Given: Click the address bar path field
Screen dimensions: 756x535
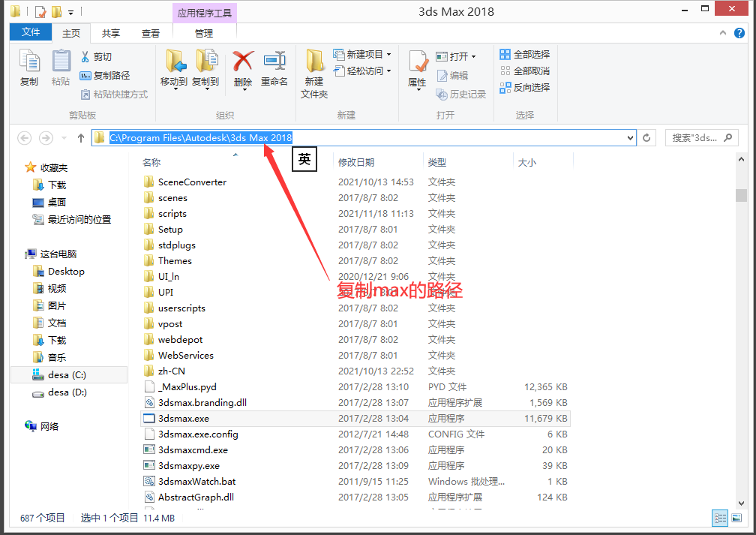Looking at the screenshot, I should point(364,138).
